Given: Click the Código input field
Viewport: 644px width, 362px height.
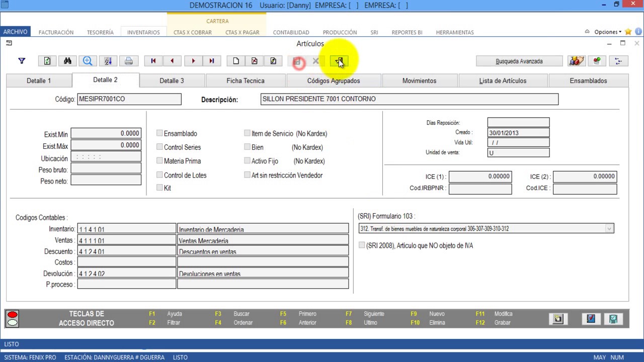Looking at the screenshot, I should pos(129,99).
